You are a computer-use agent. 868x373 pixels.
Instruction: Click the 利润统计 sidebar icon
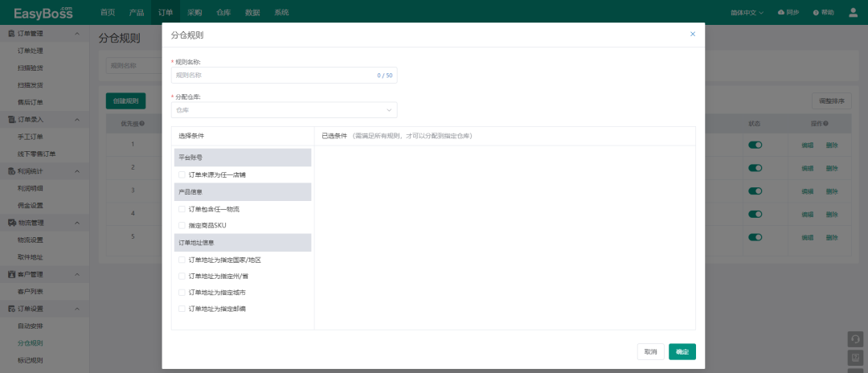tap(11, 171)
